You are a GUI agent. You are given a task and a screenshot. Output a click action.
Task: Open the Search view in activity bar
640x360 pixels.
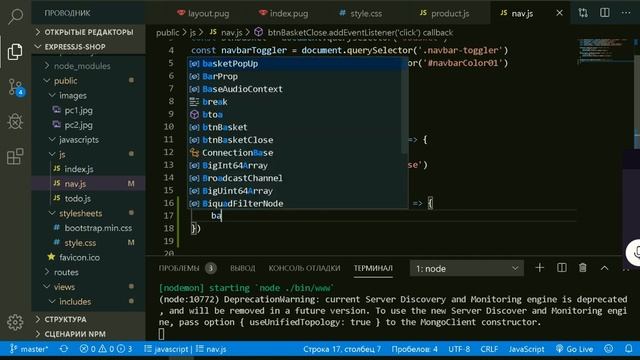point(16,17)
